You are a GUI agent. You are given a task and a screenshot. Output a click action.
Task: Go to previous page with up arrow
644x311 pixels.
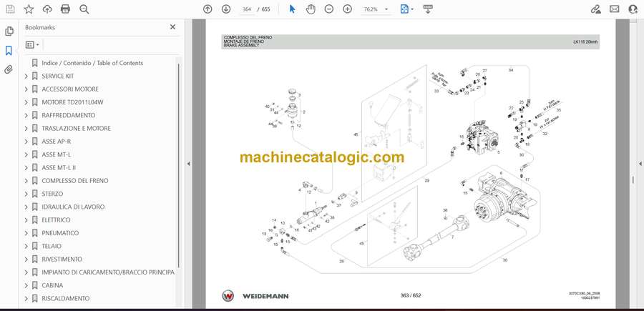pyautogui.click(x=208, y=9)
